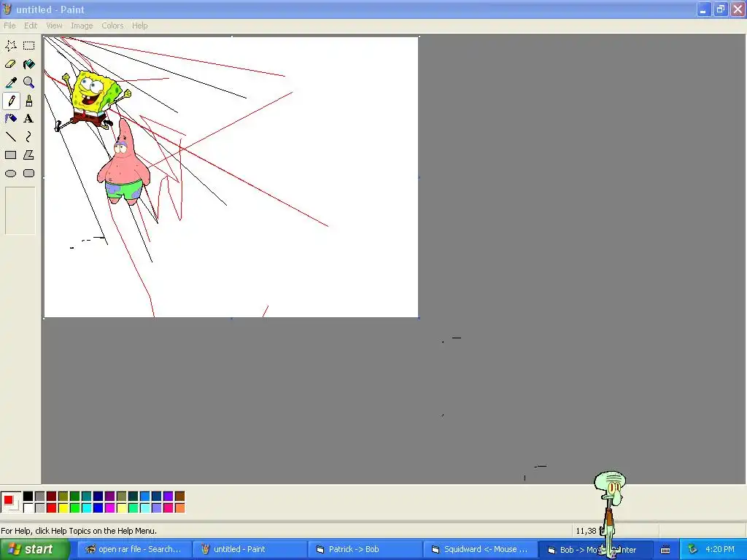Viewport: 747px width, 560px height.
Task: Click the Paint title bar app icon
Action: coord(7,9)
